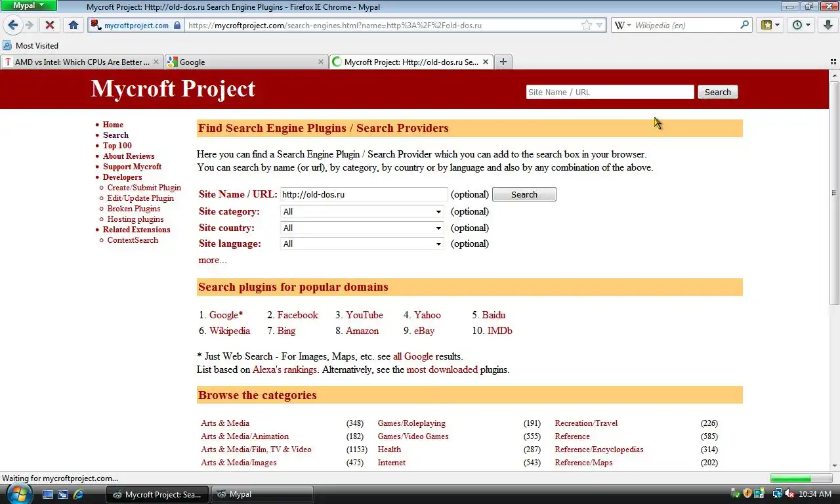The width and height of the screenshot is (840, 504).
Task: Open the Games/Video Games category
Action: 413,436
